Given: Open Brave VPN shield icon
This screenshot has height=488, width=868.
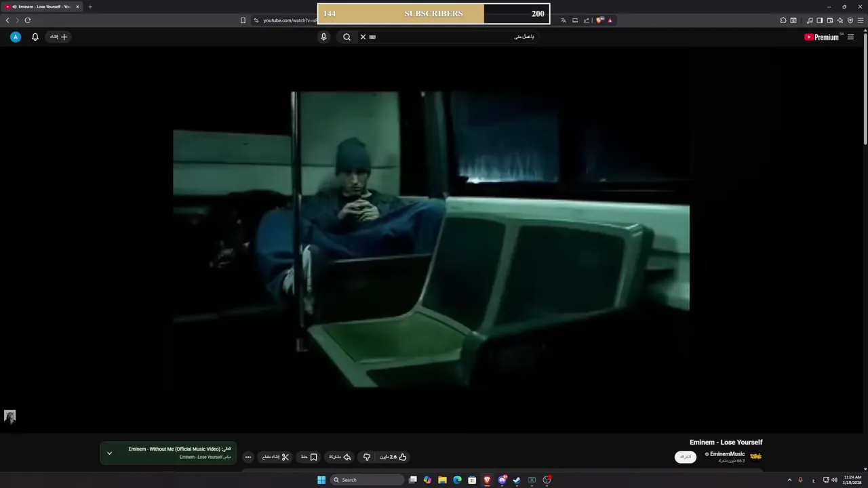Looking at the screenshot, I should (850, 20).
